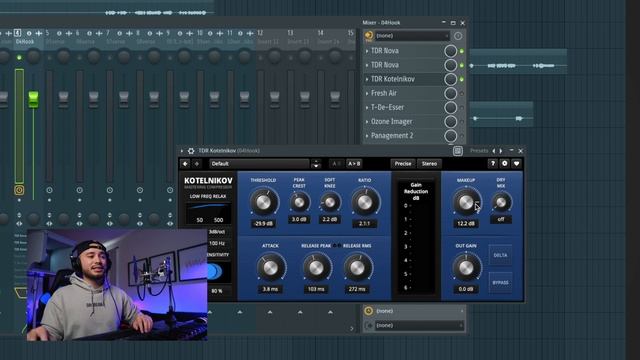
Task: Select the 04Hook mixer track label
Action: [x=24, y=42]
